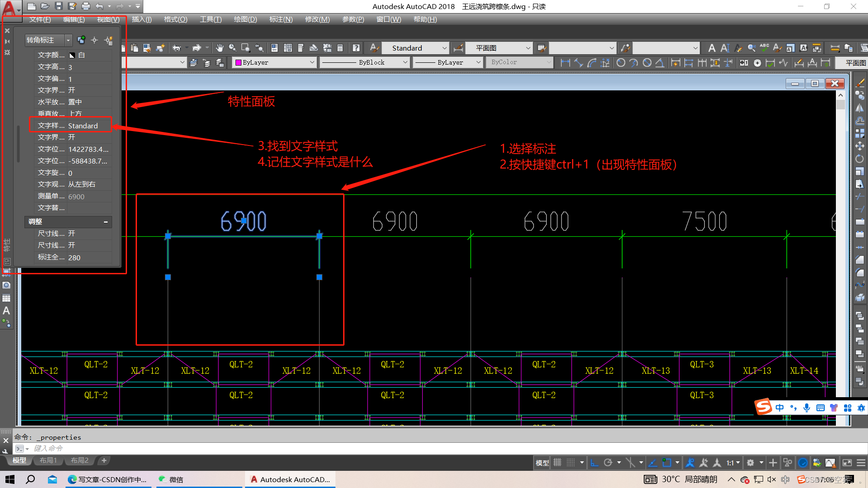
Task: Open the 标注(N) menu
Action: (x=281, y=19)
